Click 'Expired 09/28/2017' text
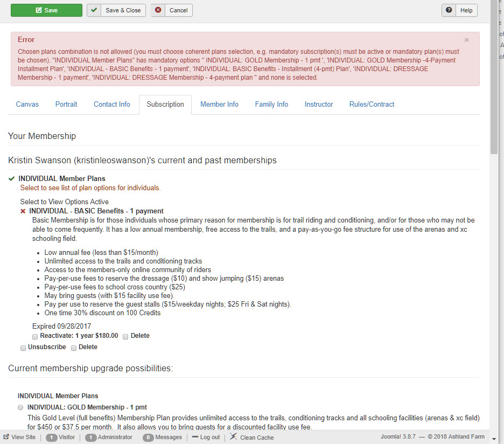The width and height of the screenshot is (504, 444). click(62, 326)
